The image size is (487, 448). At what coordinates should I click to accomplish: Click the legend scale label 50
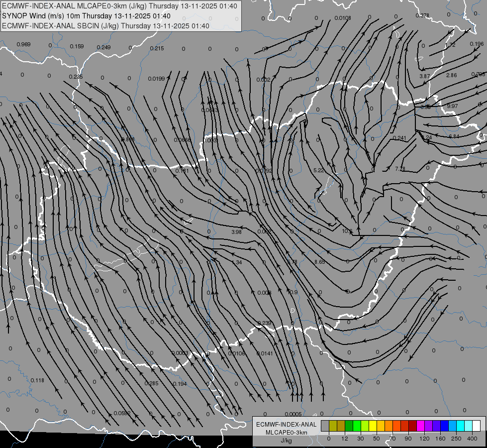(x=377, y=439)
